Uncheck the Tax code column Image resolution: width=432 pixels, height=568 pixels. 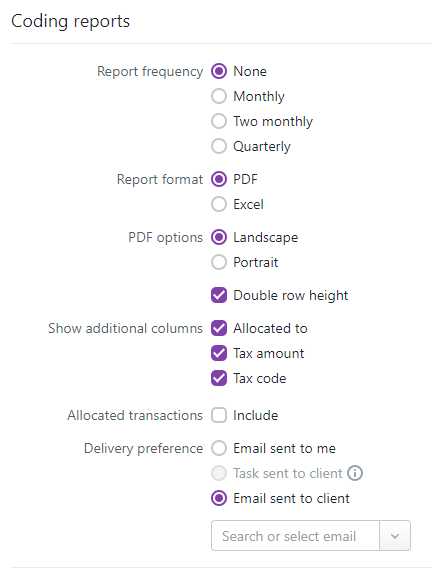click(219, 378)
